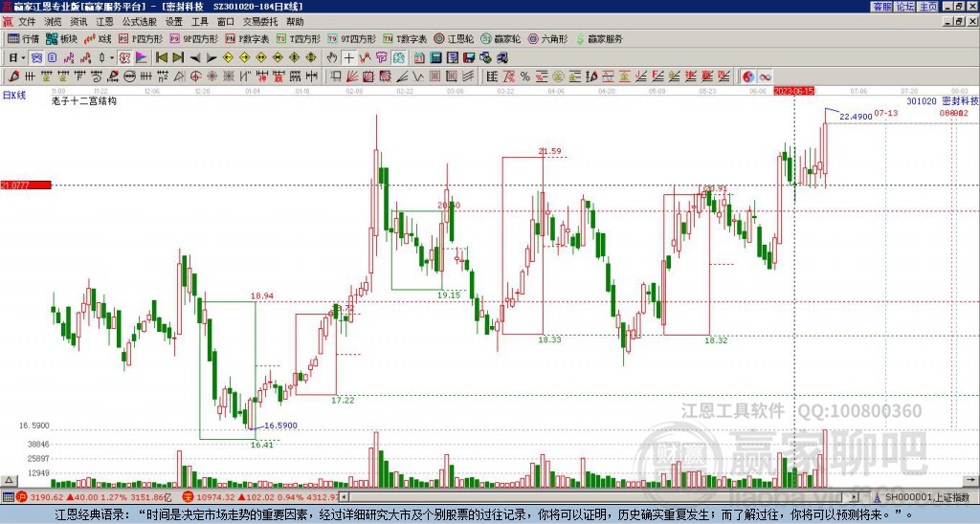Open the 行情 market quotes view
Viewport: 980px width, 524px height.
point(24,38)
